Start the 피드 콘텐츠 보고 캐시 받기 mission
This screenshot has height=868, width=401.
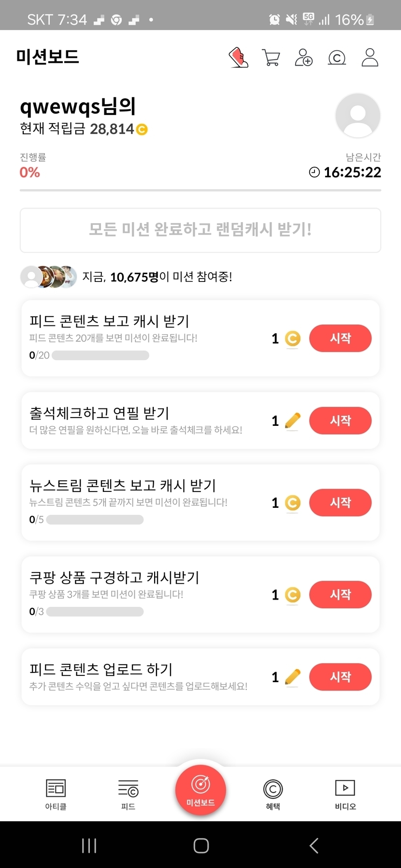(340, 338)
